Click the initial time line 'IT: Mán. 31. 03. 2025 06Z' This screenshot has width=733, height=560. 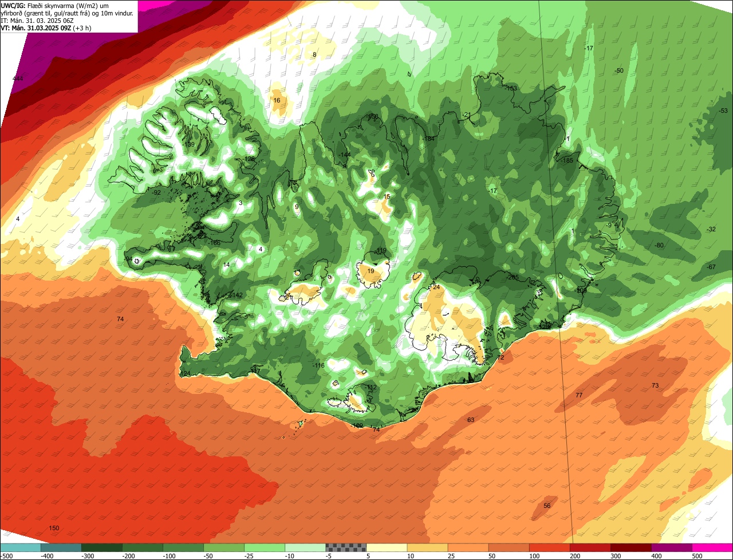(x=37, y=20)
